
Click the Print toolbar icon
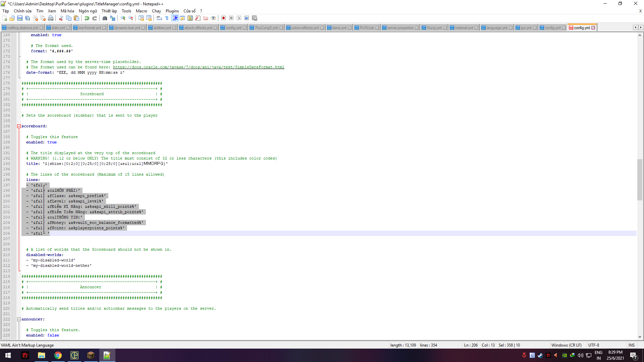coord(51,18)
